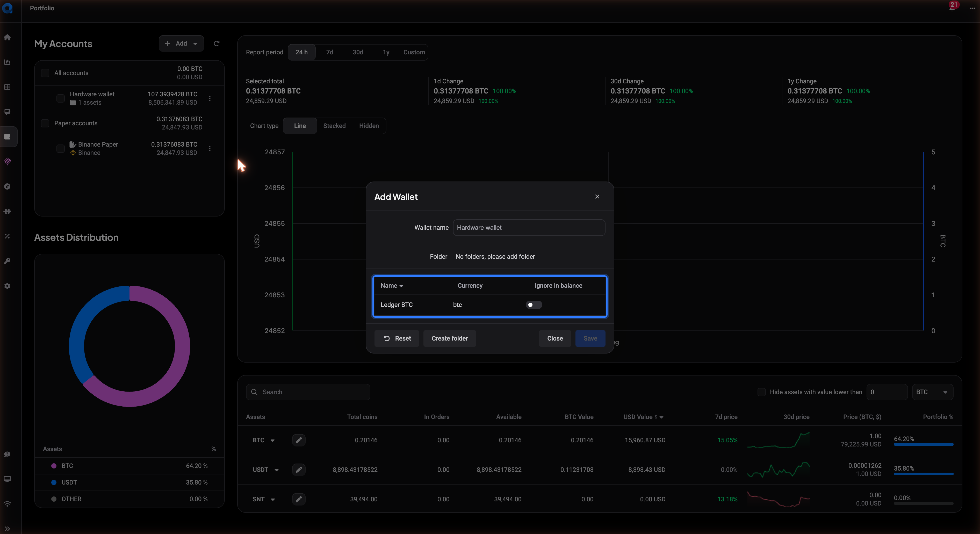This screenshot has width=980, height=534.
Task: Open the monitor sidebar icon
Action: 7,479
